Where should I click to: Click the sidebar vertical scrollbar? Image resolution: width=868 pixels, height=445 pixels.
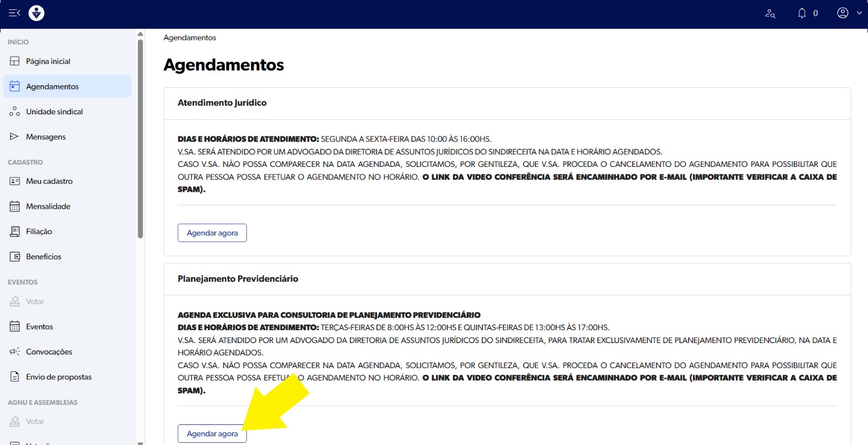point(141,136)
